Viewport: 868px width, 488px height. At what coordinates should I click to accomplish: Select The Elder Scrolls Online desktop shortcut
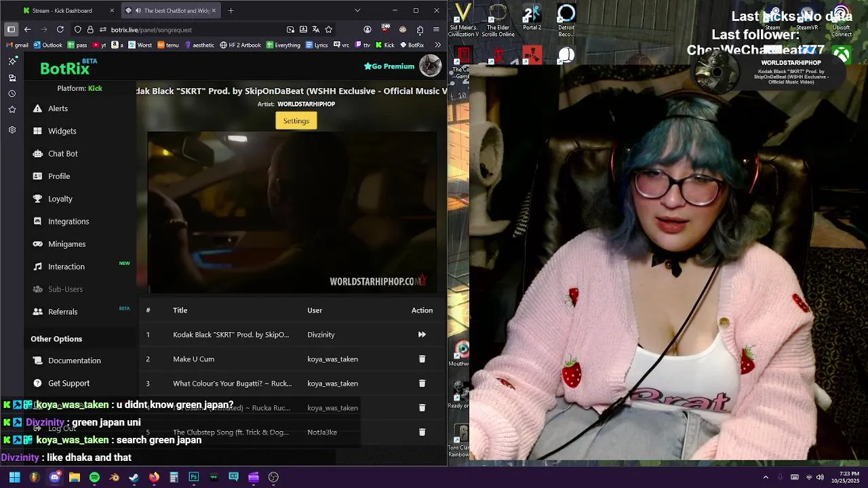point(498,21)
